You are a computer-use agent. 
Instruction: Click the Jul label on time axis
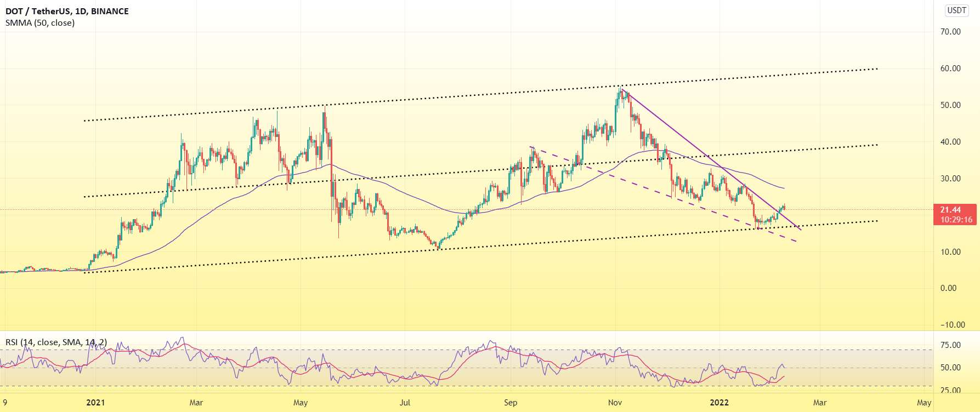pyautogui.click(x=405, y=403)
